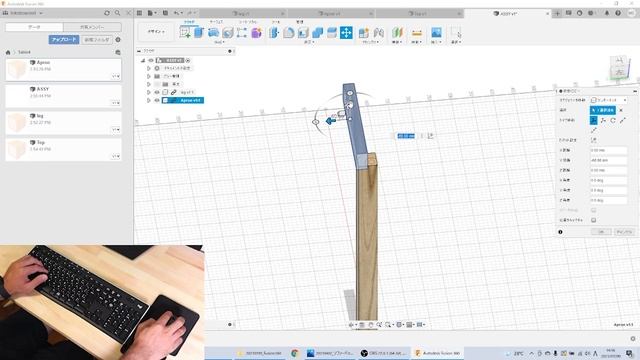Select the Extrude tool in toolbar
The height and width of the screenshot is (360, 640).
(199, 33)
